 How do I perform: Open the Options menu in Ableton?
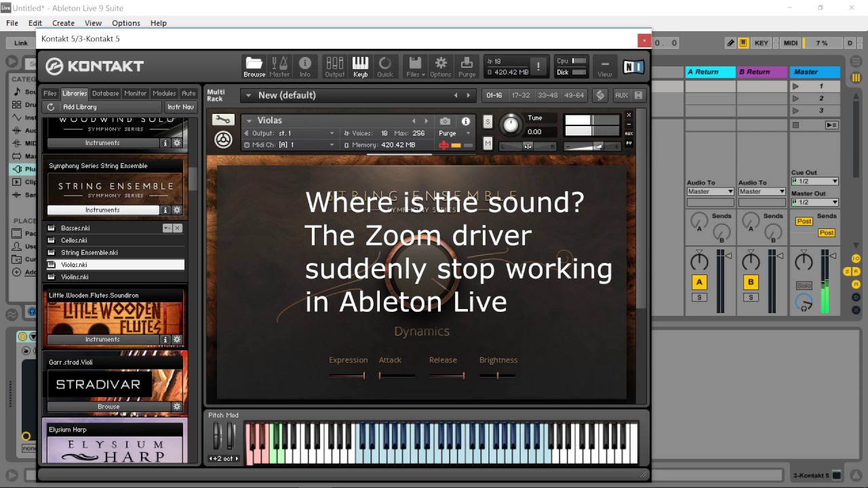126,23
